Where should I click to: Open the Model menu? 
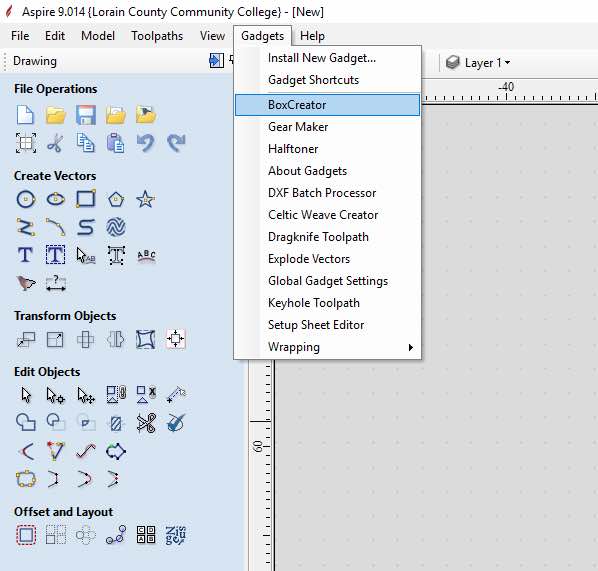click(x=98, y=36)
